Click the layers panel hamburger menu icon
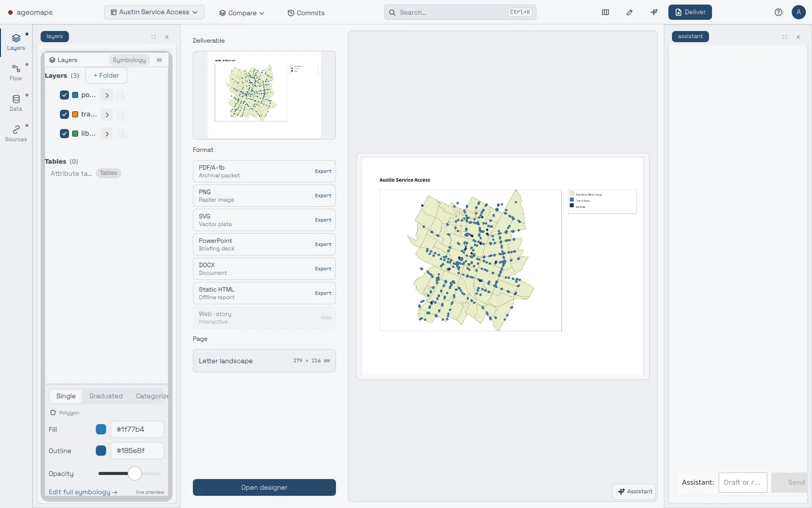 point(159,60)
